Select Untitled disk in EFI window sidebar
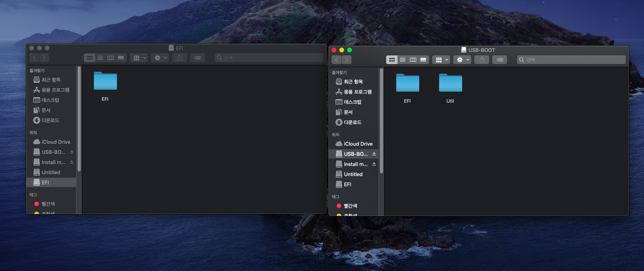This screenshot has height=271, width=644. pyautogui.click(x=51, y=172)
